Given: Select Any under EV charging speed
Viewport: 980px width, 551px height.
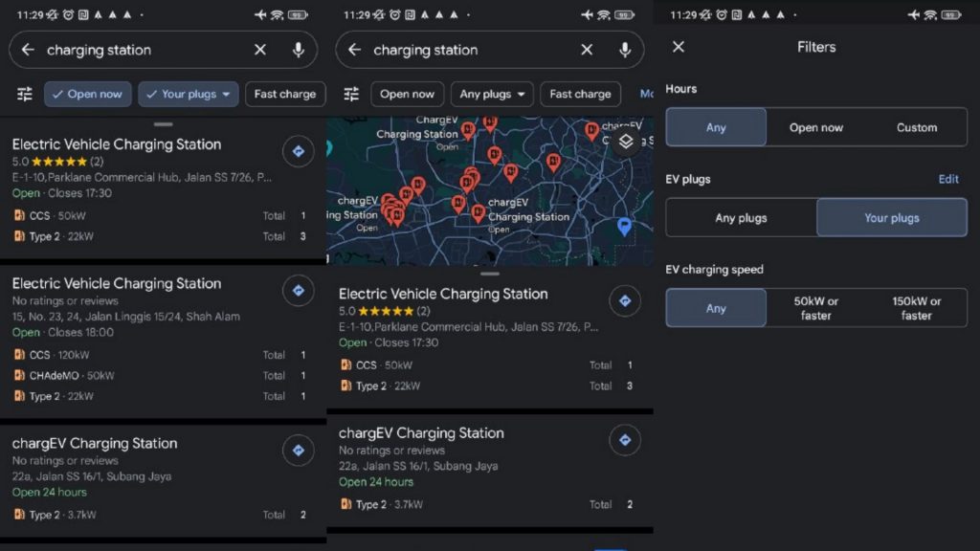Looking at the screenshot, I should [716, 308].
